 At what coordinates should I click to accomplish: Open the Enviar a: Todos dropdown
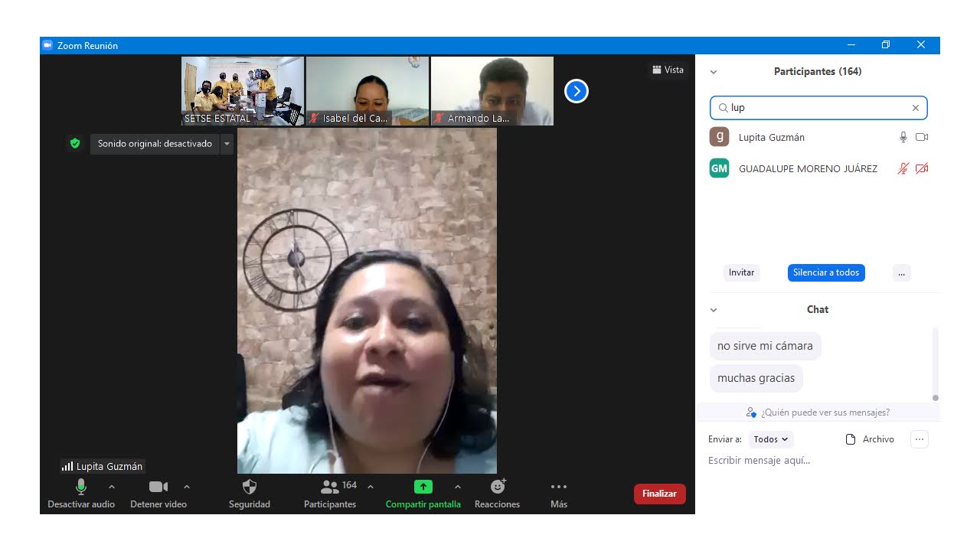point(771,439)
